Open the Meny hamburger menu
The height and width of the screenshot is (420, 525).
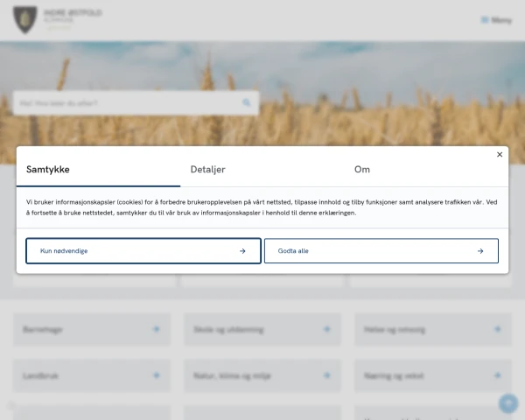click(497, 20)
